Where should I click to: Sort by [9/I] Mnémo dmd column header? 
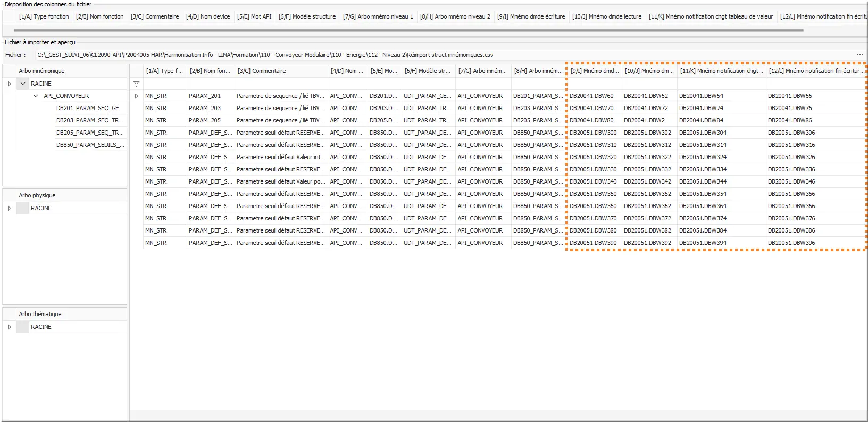pyautogui.click(x=594, y=71)
